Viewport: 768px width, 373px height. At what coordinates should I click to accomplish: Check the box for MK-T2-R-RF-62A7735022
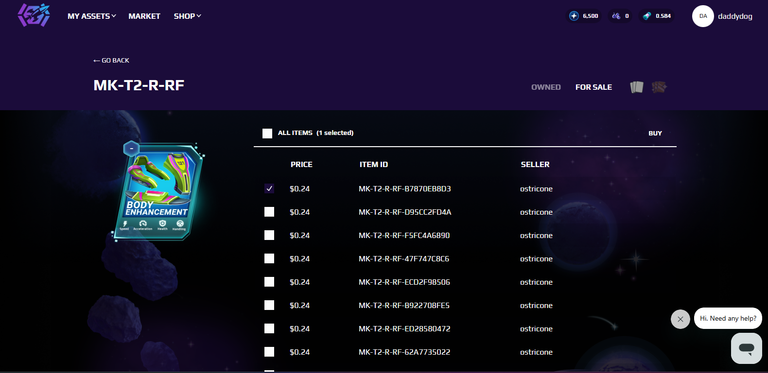coord(269,352)
